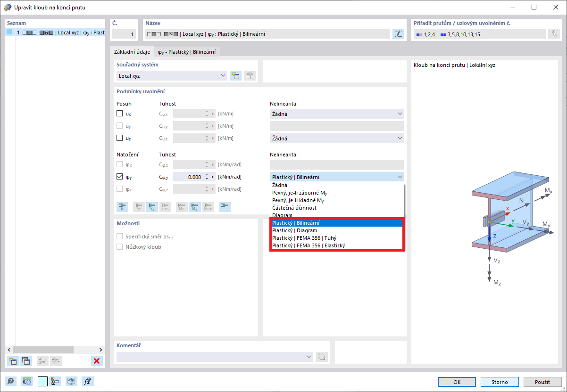Select Plastický | FEMA 356 | Tuhý
Screen dimensions: 567x392
(337, 238)
